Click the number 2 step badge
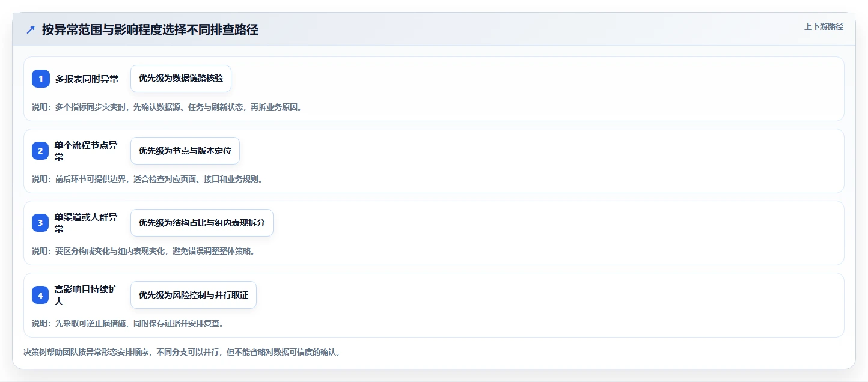The image size is (868, 382). pos(41,151)
